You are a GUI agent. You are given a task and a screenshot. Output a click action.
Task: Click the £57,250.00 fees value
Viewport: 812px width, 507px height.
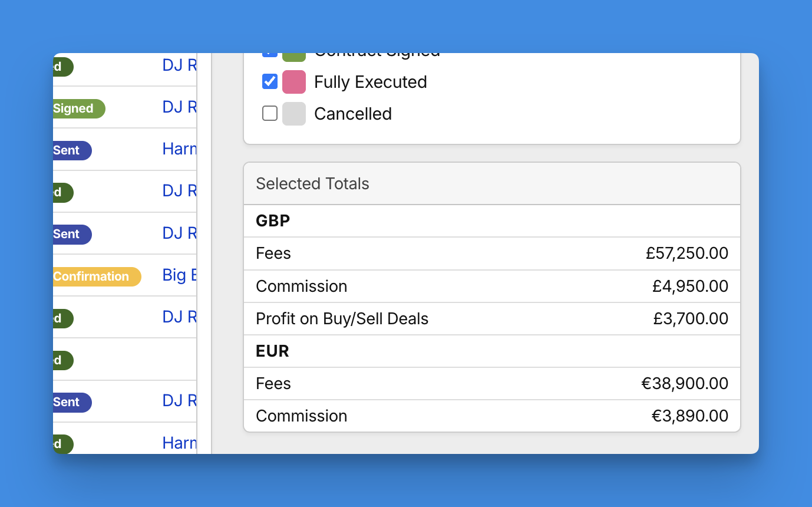(687, 253)
